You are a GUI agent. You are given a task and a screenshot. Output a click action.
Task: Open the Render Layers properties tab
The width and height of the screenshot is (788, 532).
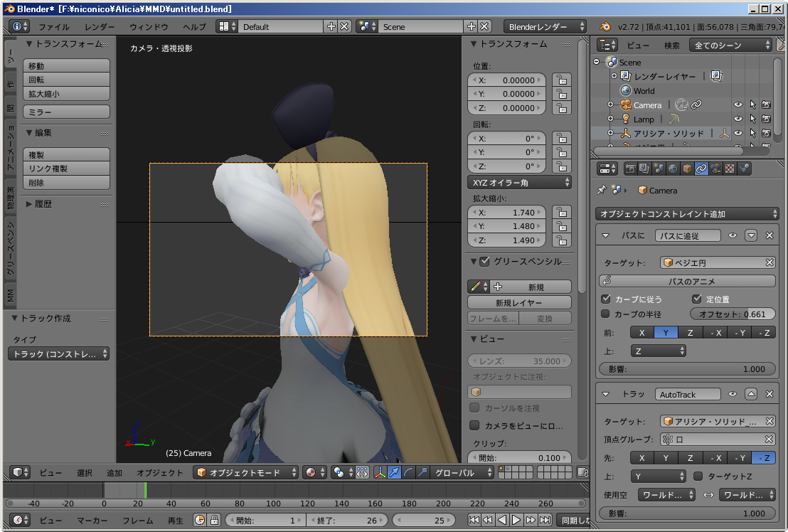tap(644, 169)
